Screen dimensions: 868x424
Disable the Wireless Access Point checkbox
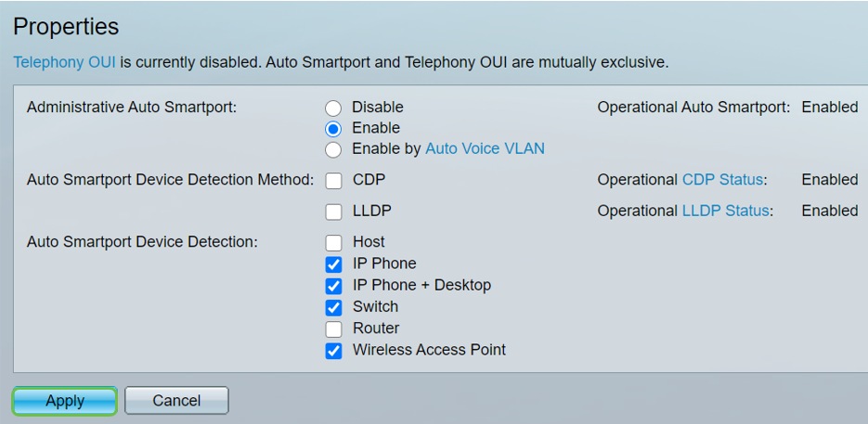(x=333, y=351)
